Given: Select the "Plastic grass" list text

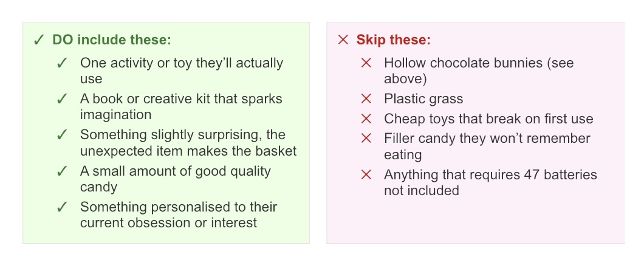Looking at the screenshot, I should tap(423, 99).
